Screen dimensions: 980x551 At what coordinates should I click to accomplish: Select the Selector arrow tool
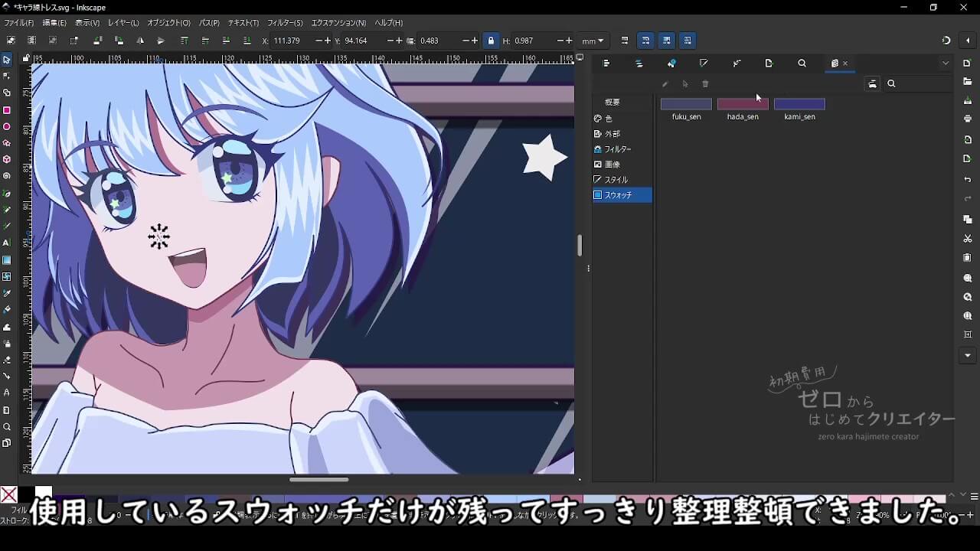(7, 60)
